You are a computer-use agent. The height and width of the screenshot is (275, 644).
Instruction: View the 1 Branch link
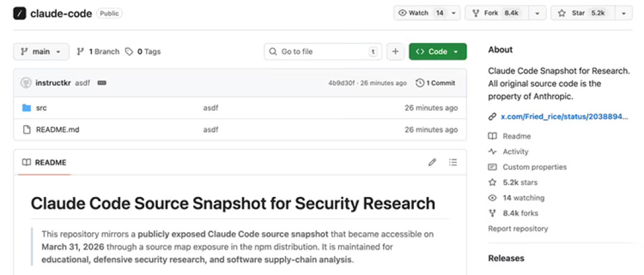point(98,52)
